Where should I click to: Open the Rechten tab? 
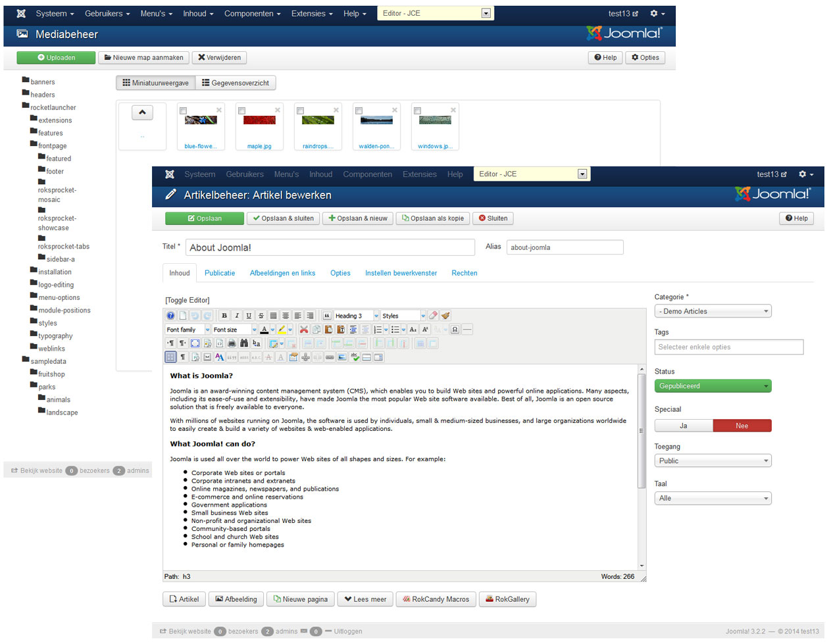[x=465, y=273]
